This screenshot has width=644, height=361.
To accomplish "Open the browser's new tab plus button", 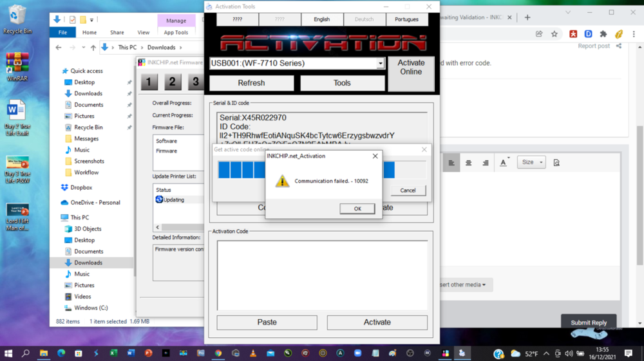I will click(527, 17).
